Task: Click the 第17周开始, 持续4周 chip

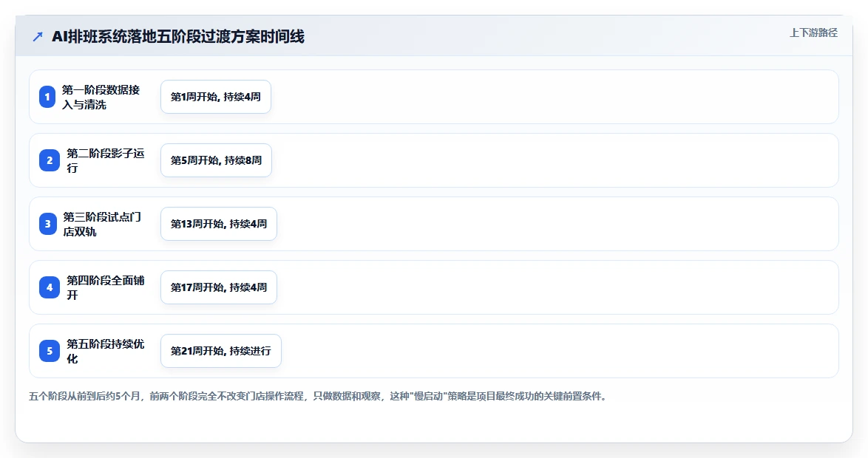Action: [219, 287]
